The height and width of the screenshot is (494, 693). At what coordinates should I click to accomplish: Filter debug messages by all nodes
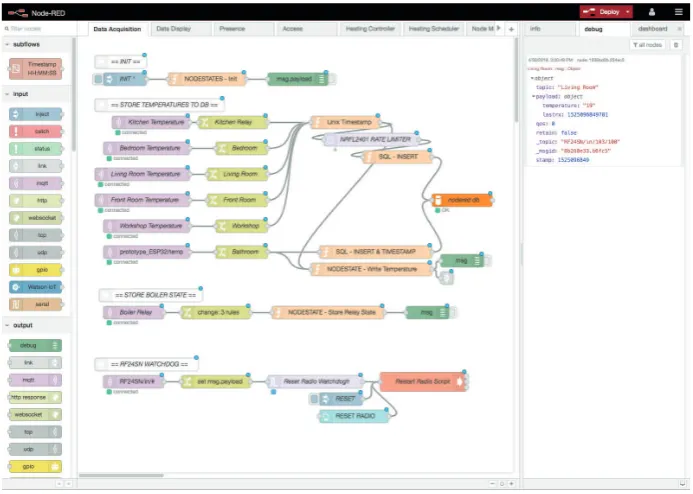tap(647, 45)
